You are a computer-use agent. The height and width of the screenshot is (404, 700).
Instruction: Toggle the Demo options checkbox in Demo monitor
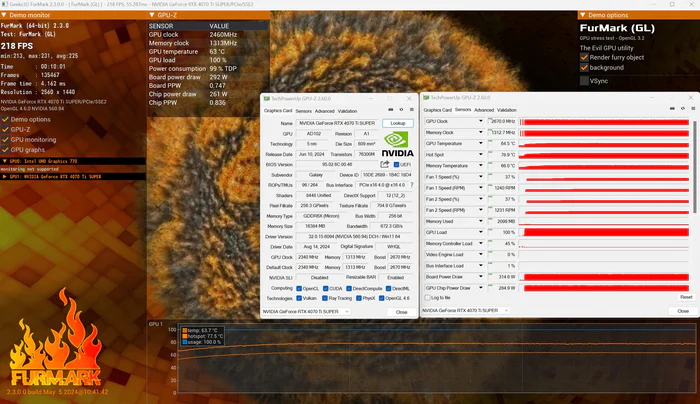click(x=5, y=119)
